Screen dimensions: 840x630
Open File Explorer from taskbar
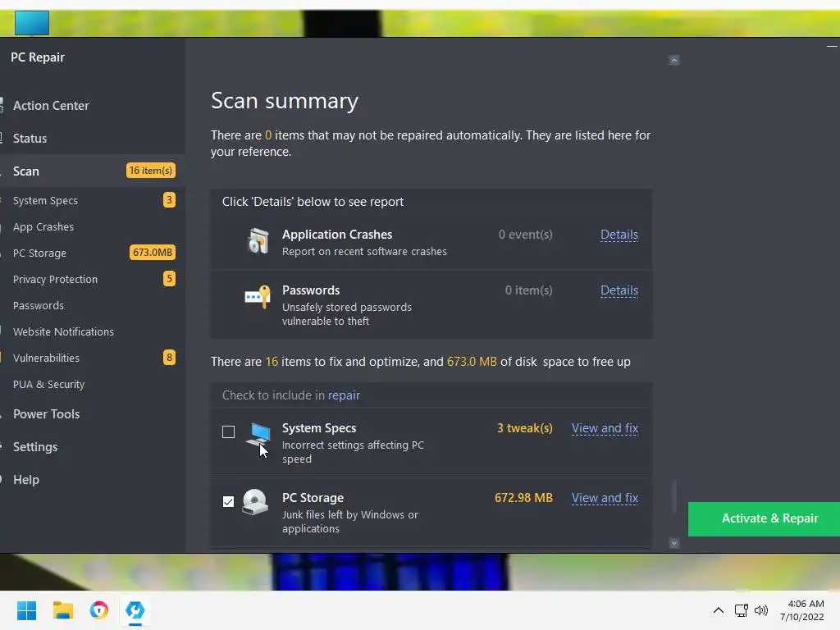click(x=62, y=610)
